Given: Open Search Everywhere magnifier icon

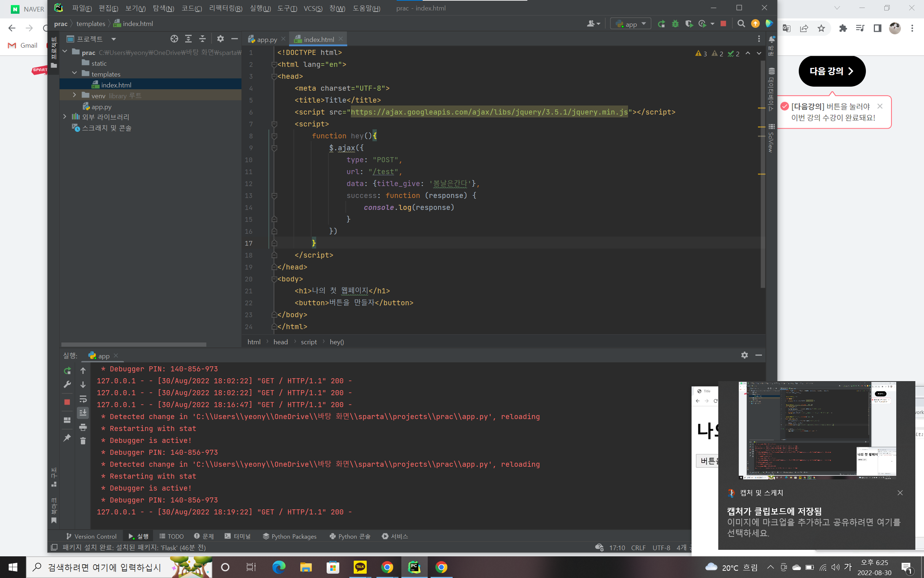Looking at the screenshot, I should (741, 24).
